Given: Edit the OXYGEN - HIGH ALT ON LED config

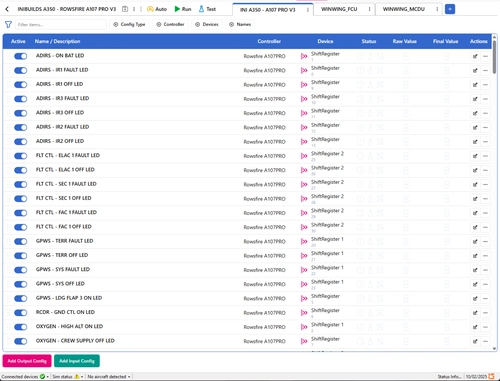Looking at the screenshot, I should tap(475, 327).
